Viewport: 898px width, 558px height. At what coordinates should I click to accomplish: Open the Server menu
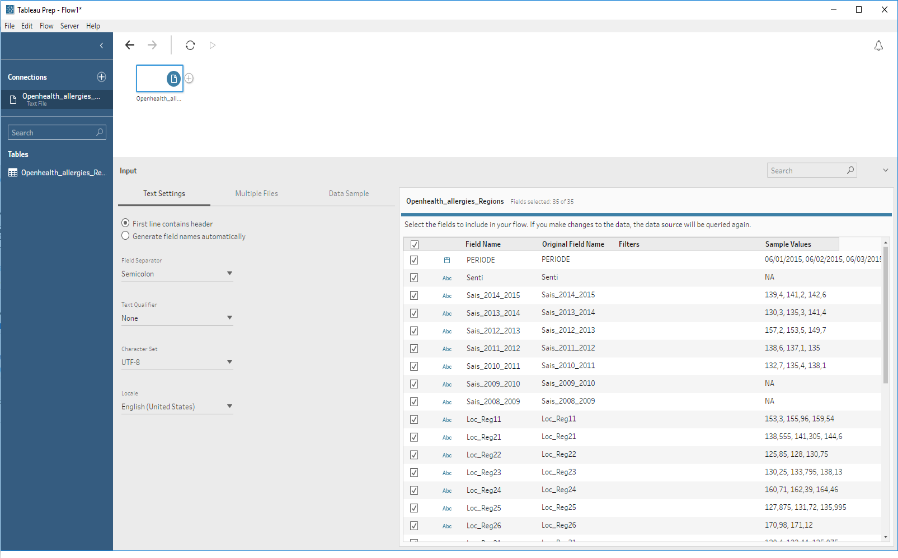tap(69, 26)
